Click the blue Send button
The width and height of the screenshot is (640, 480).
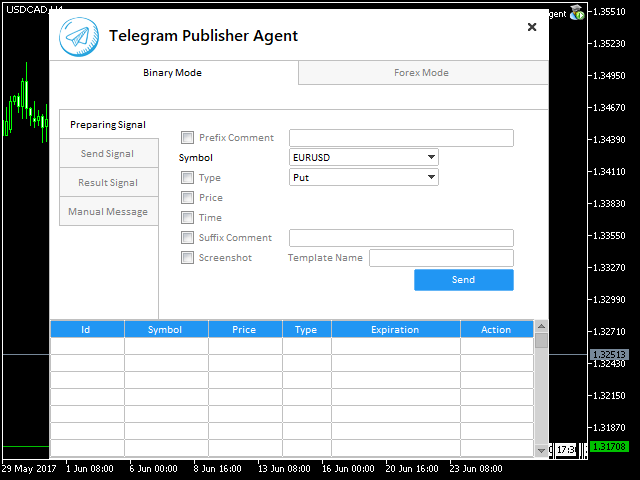point(464,280)
